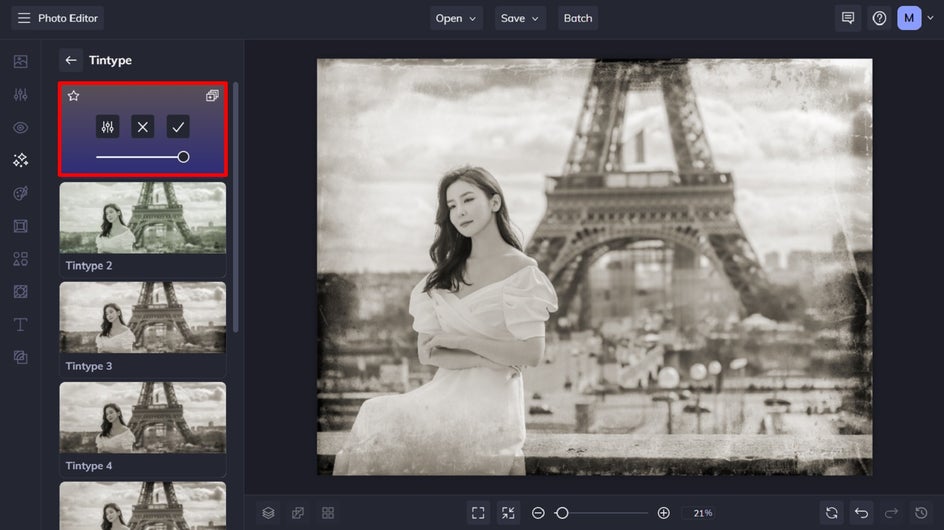The width and height of the screenshot is (944, 530).
Task: Click the Batch button
Action: coord(578,18)
